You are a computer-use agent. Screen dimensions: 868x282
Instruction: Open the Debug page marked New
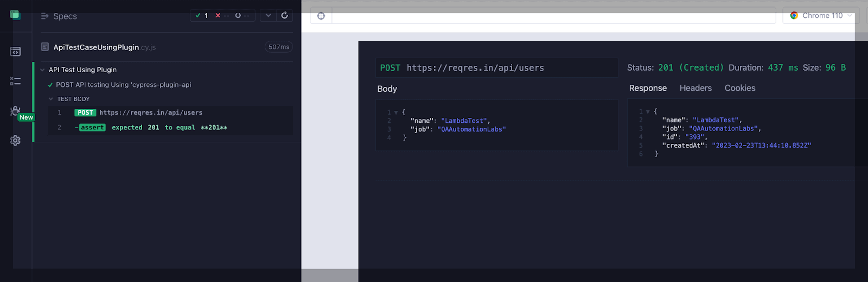tap(16, 111)
